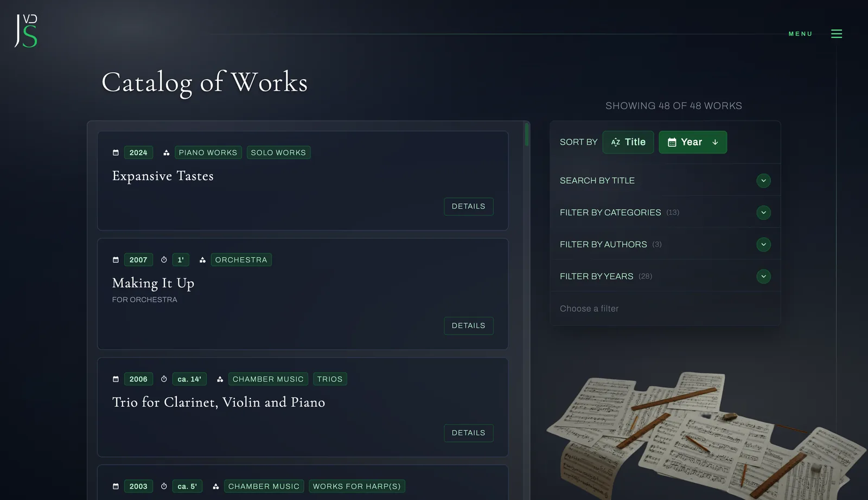The width and height of the screenshot is (868, 500).
Task: Select Chamber Music tag on the 2003 work
Action: [x=264, y=487]
